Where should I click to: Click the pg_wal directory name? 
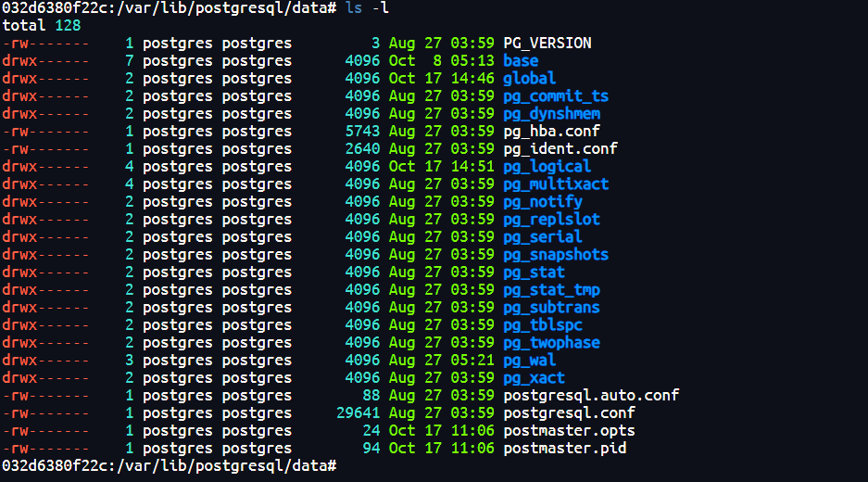(529, 361)
